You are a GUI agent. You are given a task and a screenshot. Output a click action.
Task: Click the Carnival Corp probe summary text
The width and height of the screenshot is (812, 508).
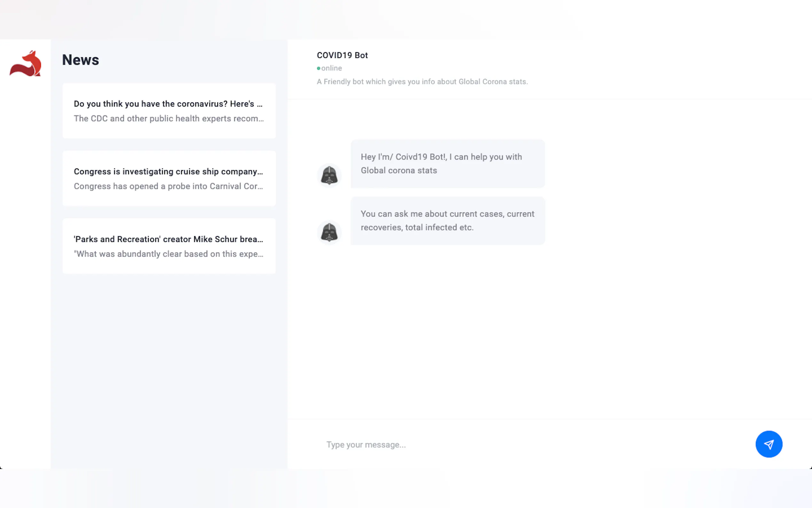168,186
